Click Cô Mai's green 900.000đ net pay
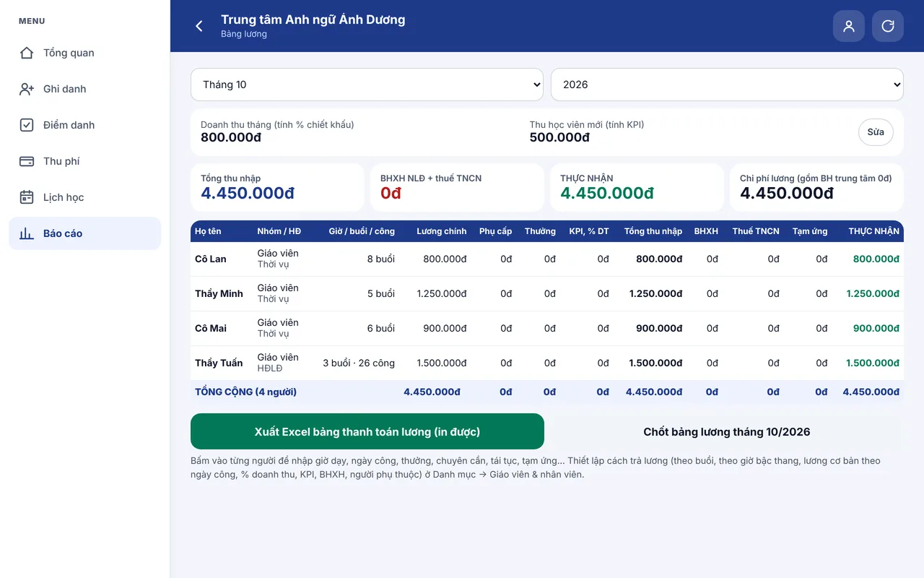 [876, 328]
